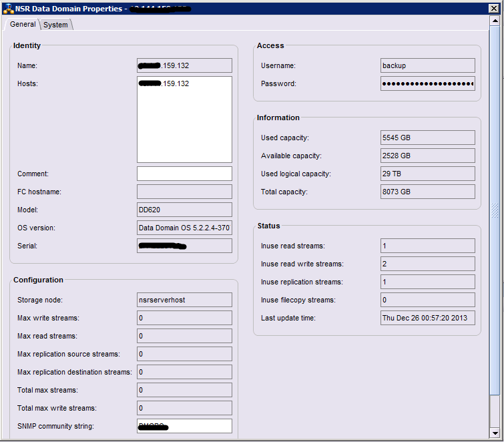
Task: Click the Max write streams field
Action: tap(184, 318)
